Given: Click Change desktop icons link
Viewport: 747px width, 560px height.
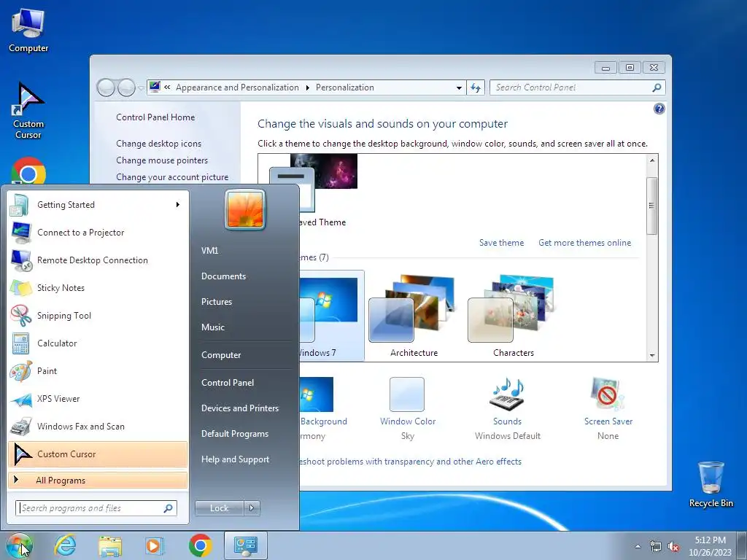Looking at the screenshot, I should [158, 144].
